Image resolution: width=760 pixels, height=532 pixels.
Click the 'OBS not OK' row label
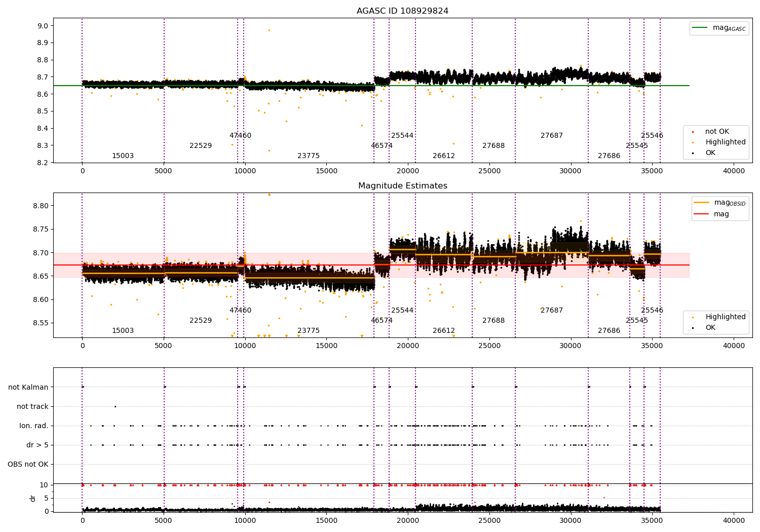click(x=28, y=465)
